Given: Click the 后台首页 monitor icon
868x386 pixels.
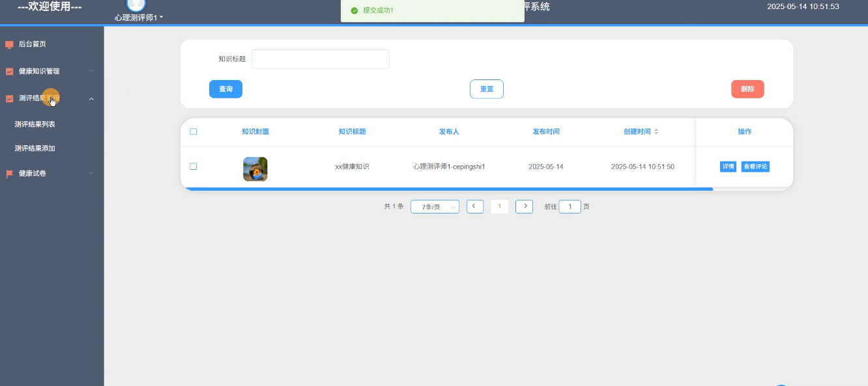Looking at the screenshot, I should 9,45.
